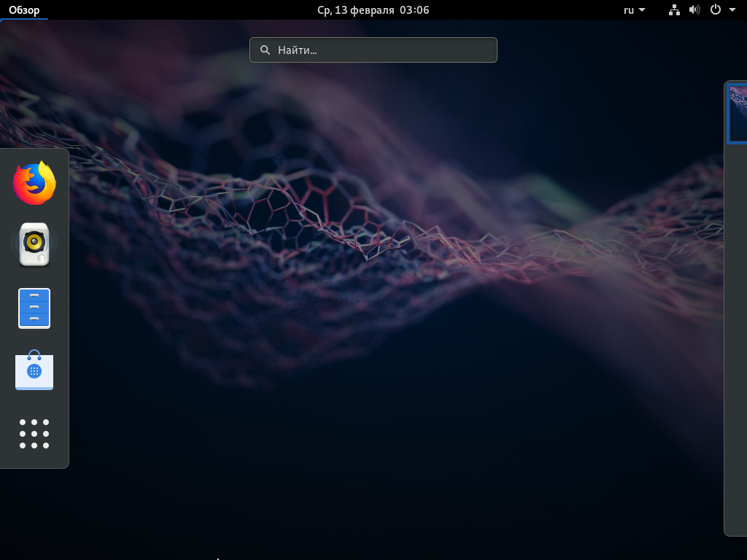Viewport: 747px width, 560px height.
Task: Click the magnifier icon in search box
Action: coord(265,50)
